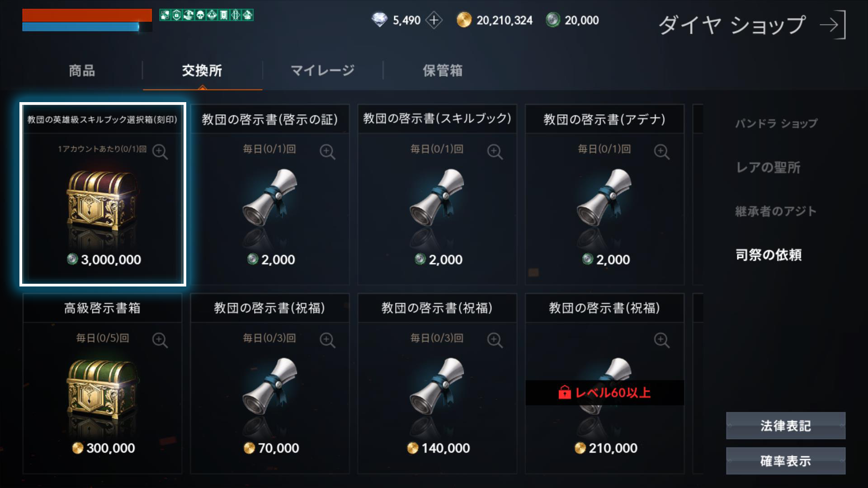Image resolution: width=868 pixels, height=488 pixels.
Task: Open magnifier on 高級啓示書箱 item
Action: tap(160, 340)
